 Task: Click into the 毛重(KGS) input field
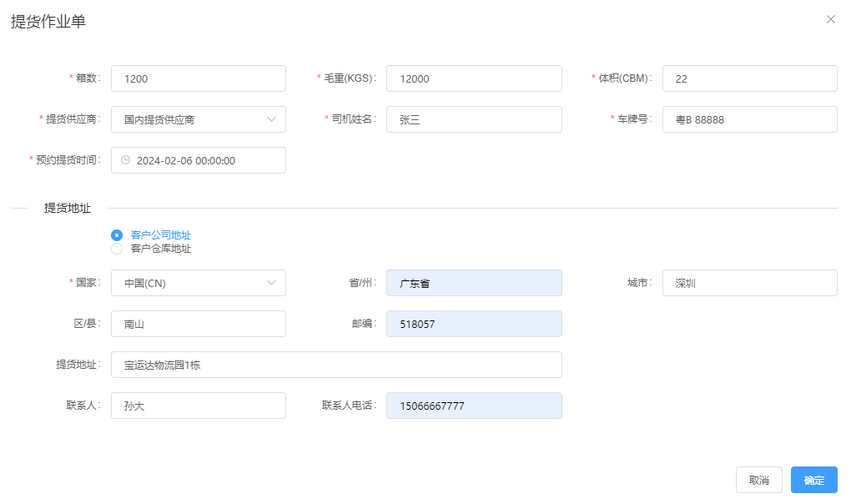474,78
